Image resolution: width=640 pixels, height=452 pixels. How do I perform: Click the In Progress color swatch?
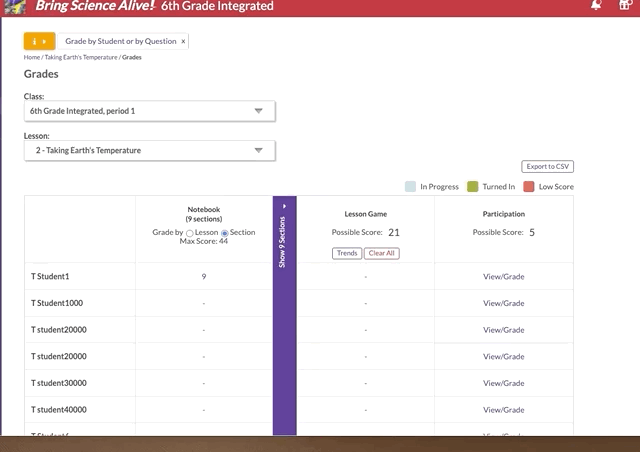point(410,186)
